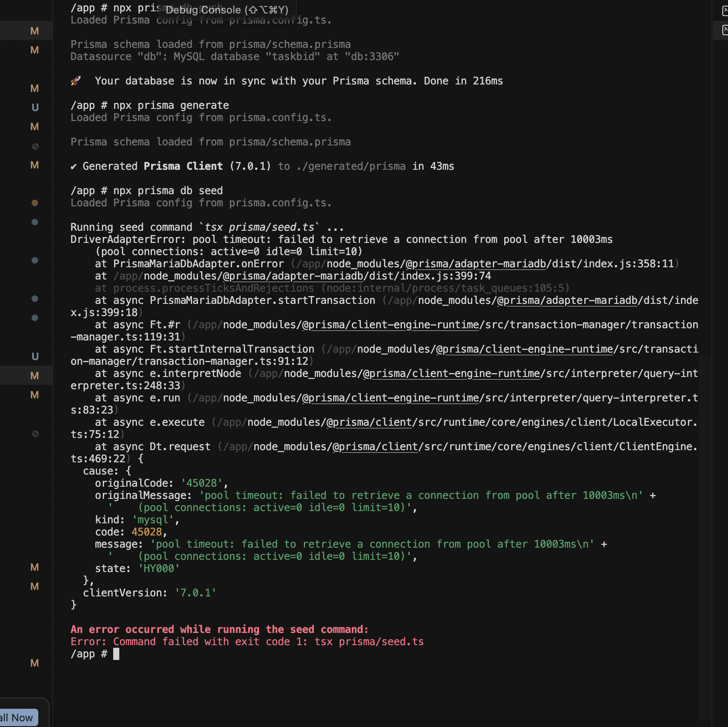Click 'DriverAdapterError: pool timeout' error line

341,239
